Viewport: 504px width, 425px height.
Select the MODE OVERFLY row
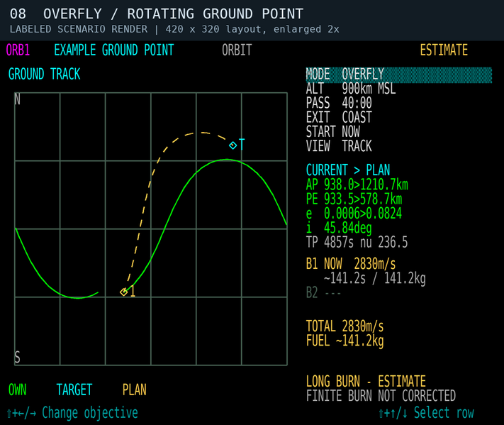(x=398, y=74)
